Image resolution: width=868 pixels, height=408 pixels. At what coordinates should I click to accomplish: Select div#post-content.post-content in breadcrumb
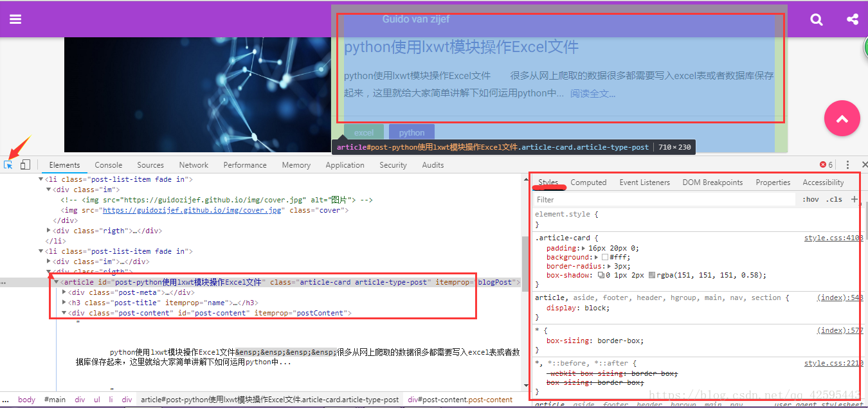pyautogui.click(x=460, y=400)
